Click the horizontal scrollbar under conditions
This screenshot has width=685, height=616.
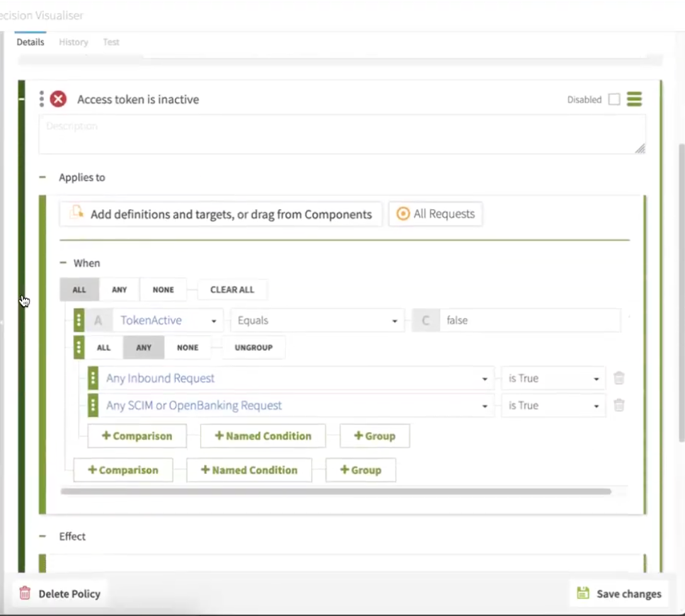point(335,491)
